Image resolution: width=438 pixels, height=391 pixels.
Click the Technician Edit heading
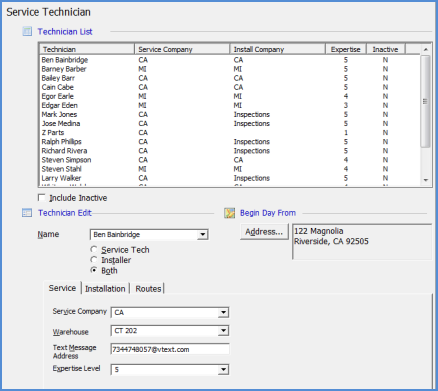pyautogui.click(x=65, y=213)
